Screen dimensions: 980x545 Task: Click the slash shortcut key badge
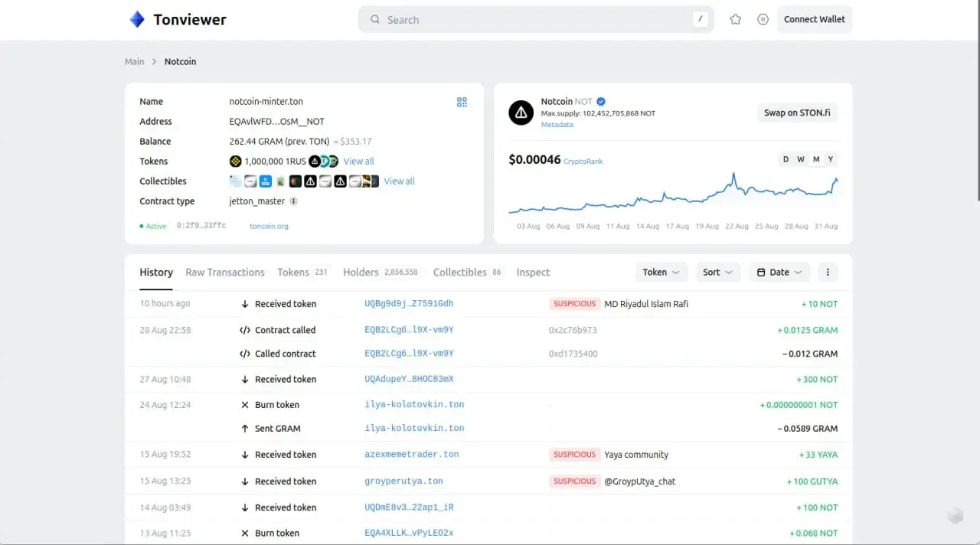tap(700, 20)
